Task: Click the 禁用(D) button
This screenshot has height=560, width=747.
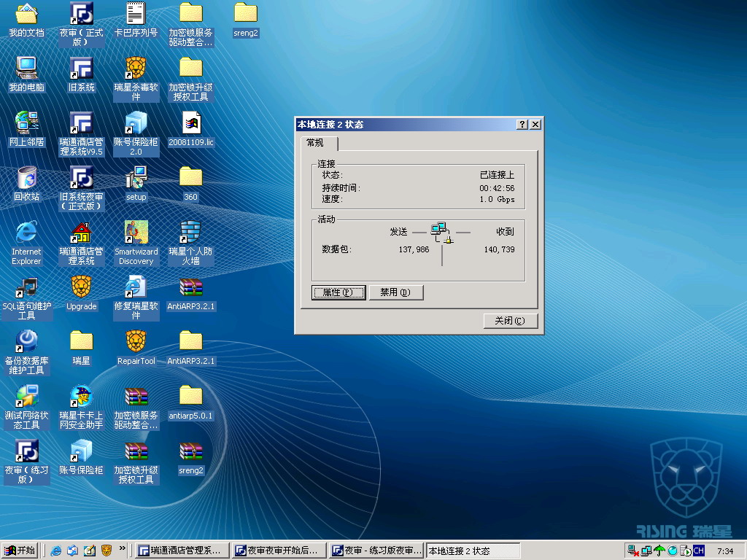Action: click(396, 292)
